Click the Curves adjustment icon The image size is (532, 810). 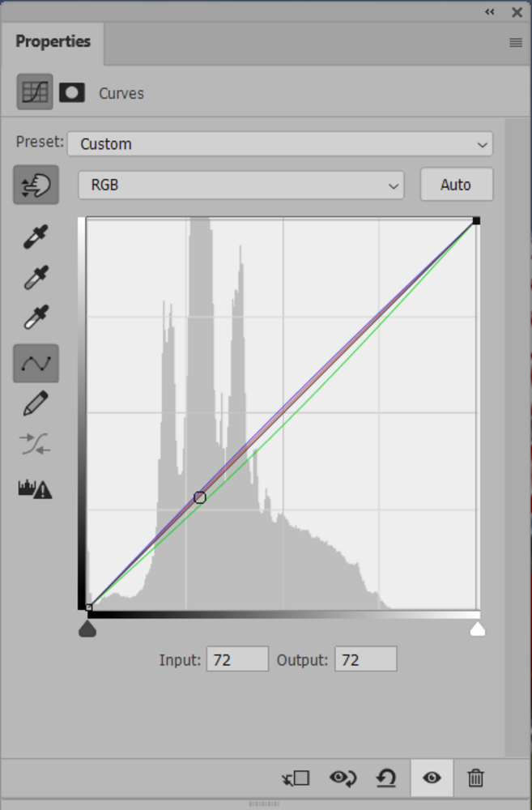[35, 92]
